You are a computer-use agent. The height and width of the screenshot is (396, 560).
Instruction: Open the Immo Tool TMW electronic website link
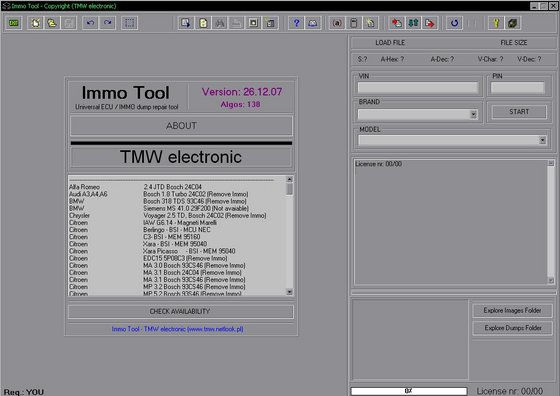point(178,329)
